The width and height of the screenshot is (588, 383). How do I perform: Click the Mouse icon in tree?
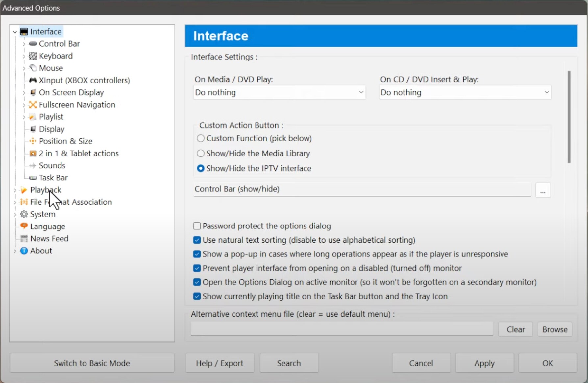33,68
